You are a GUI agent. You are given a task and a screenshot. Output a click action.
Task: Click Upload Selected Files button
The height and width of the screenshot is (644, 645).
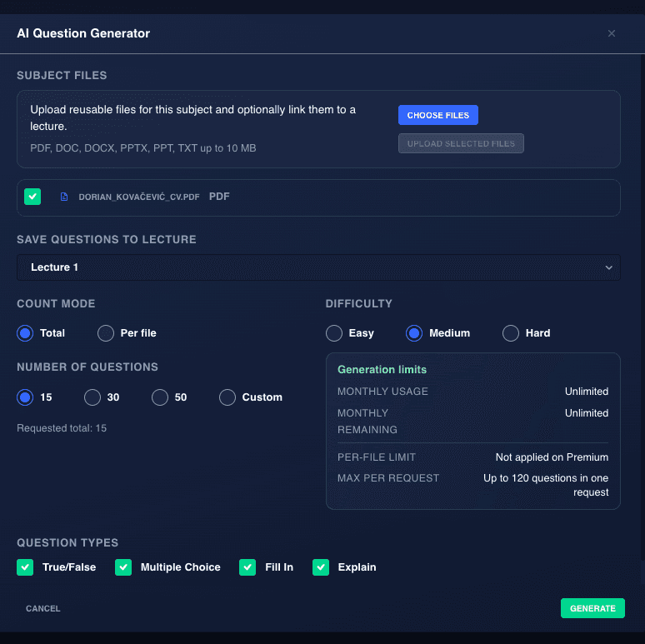pos(461,143)
